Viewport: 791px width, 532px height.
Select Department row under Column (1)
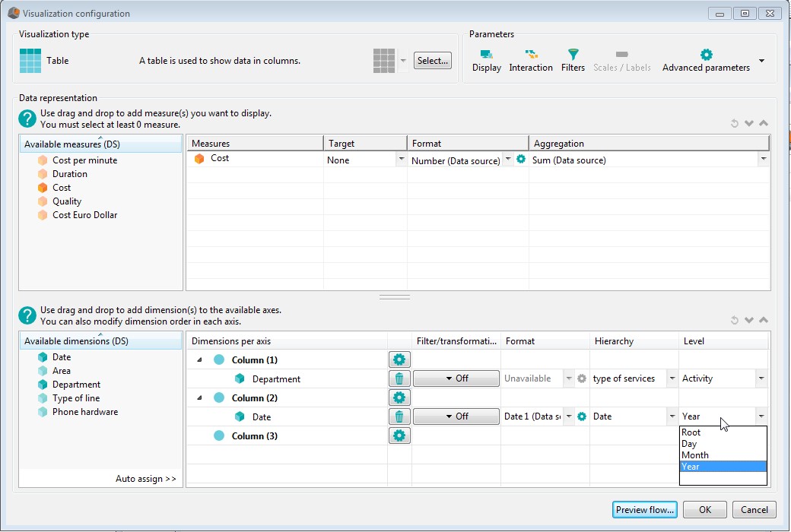tap(287, 378)
